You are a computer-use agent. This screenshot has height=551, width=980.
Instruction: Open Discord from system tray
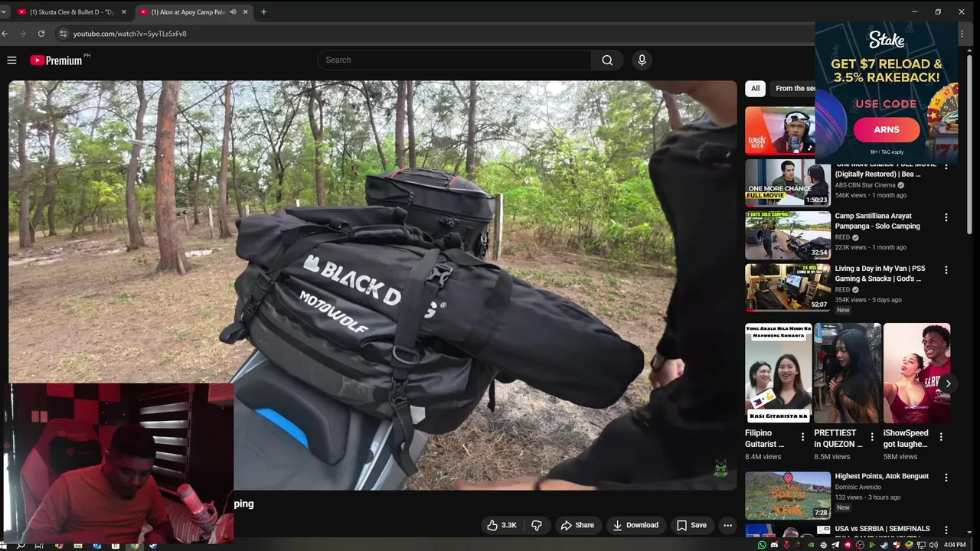pyautogui.click(x=775, y=545)
